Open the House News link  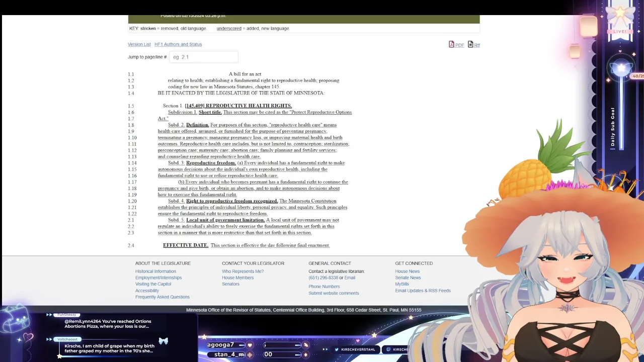coord(407,271)
